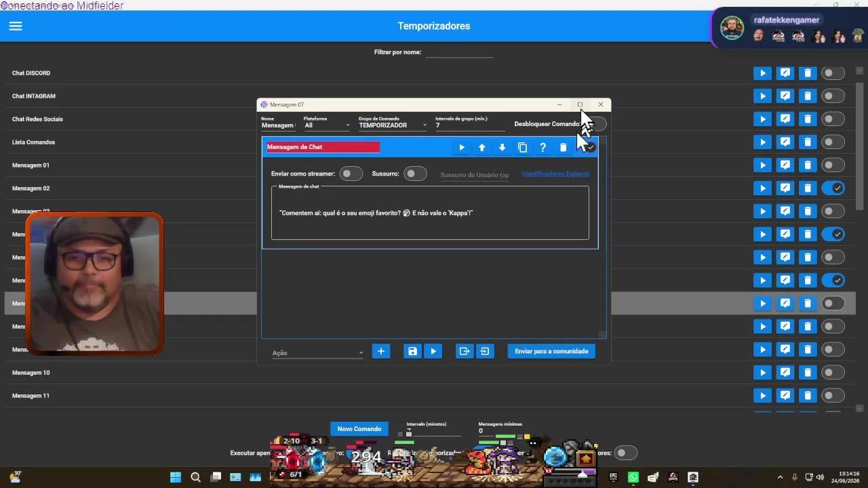Focus the Filtrar por nome field
The height and width of the screenshot is (488, 868).
[459, 52]
